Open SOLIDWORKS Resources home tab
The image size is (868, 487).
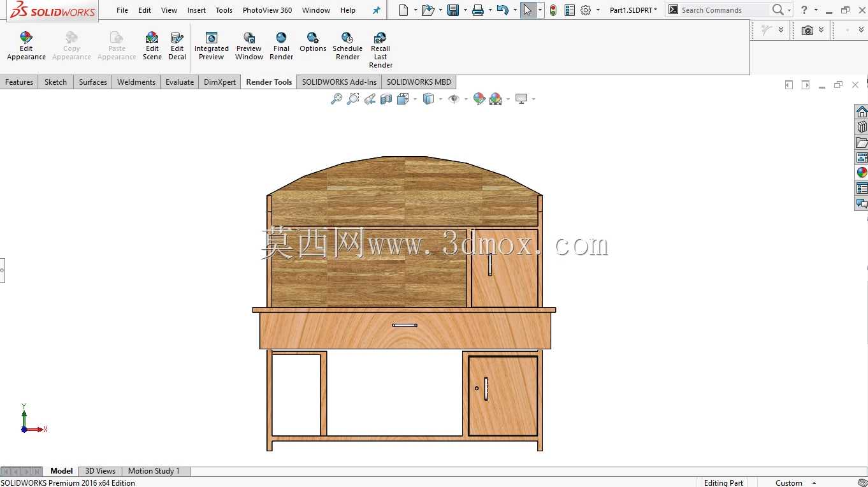coord(862,112)
